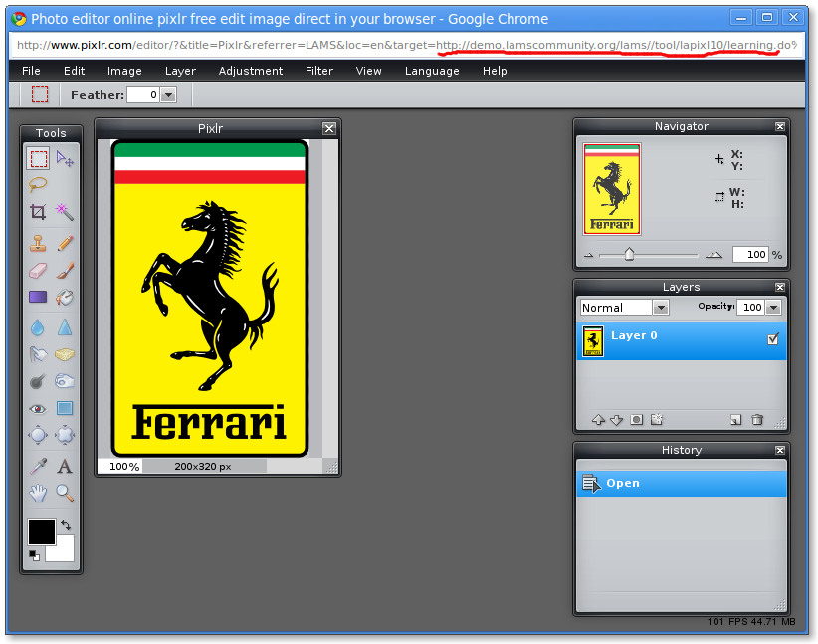Swap foreground and background colors

click(66, 525)
